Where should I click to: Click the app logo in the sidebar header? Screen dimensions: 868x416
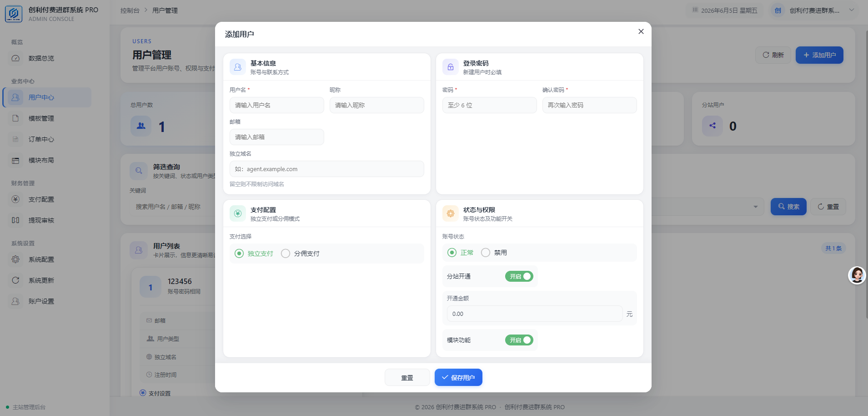point(14,14)
